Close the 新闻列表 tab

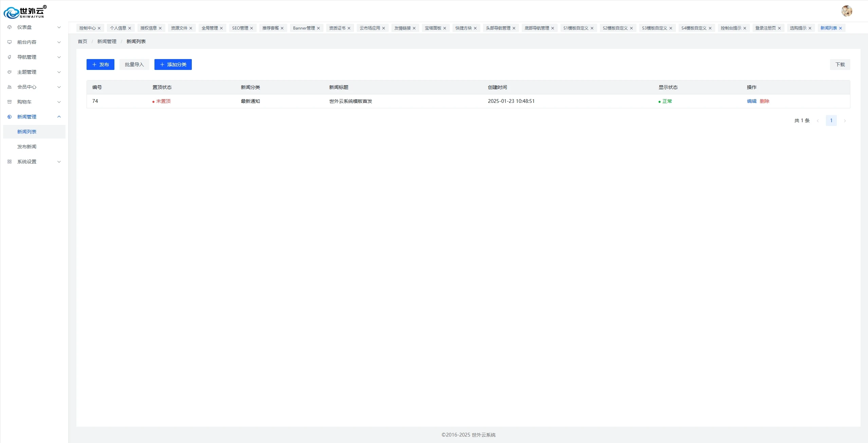point(841,28)
